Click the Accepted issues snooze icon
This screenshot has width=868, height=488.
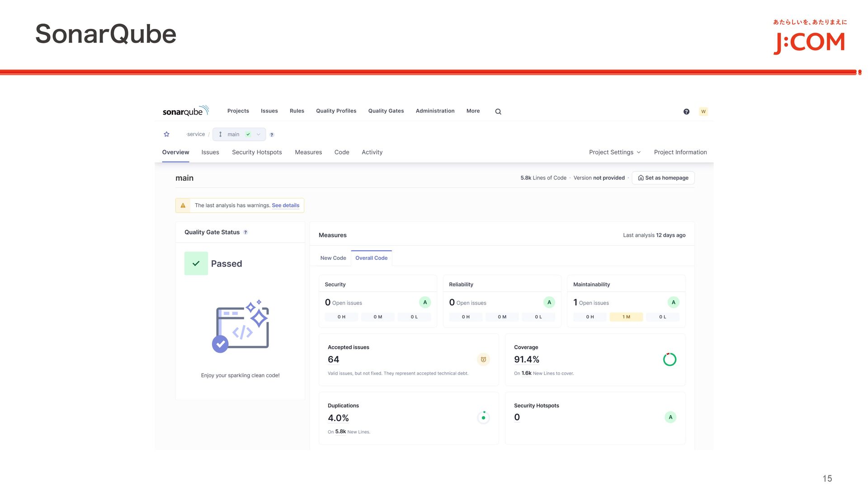483,360
